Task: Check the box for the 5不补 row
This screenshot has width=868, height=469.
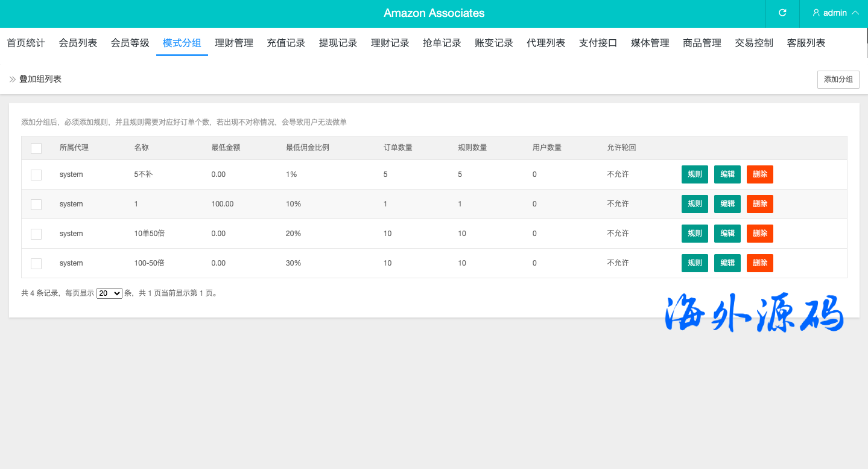Action: (36, 174)
